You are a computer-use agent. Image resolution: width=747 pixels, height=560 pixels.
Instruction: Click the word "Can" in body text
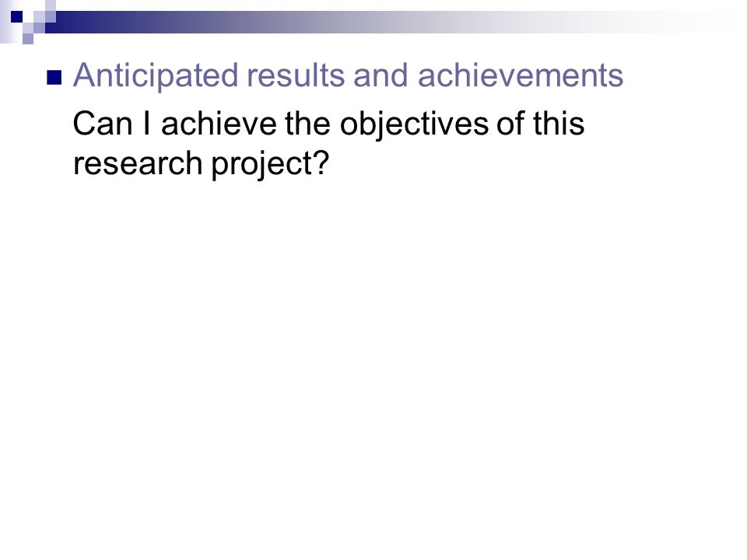coord(103,124)
